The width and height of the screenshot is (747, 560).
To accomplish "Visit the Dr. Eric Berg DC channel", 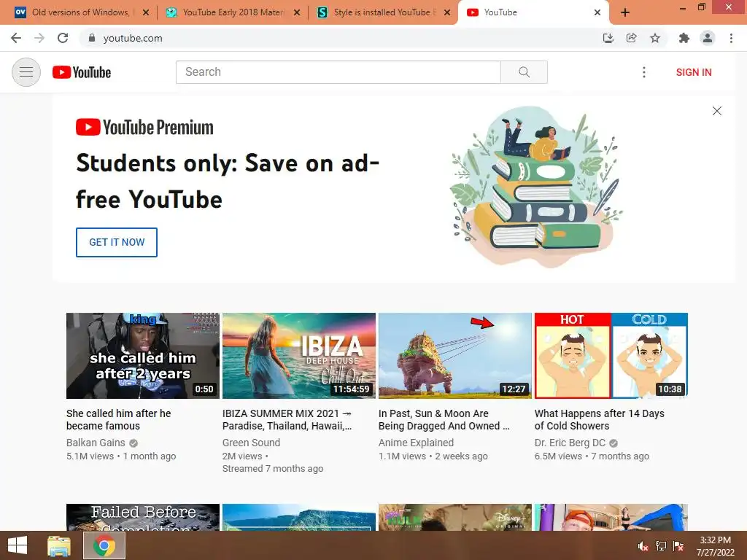I will click(x=570, y=443).
